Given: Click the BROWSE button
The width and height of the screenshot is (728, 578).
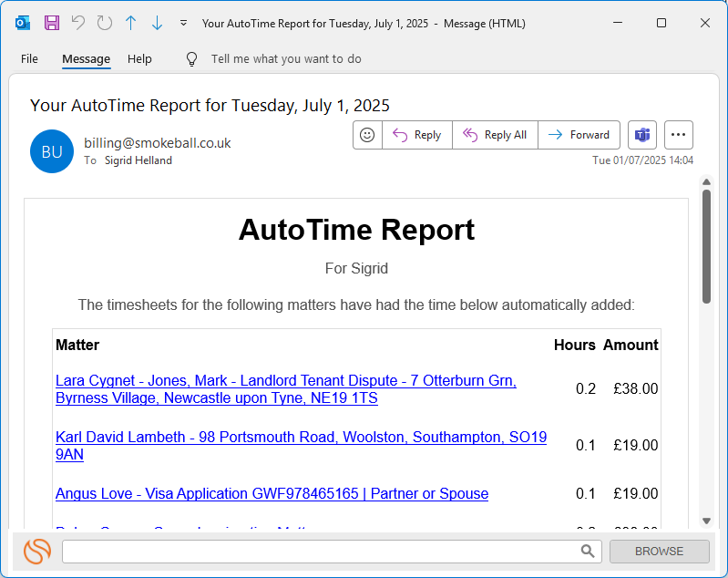Looking at the screenshot, I should pos(660,552).
